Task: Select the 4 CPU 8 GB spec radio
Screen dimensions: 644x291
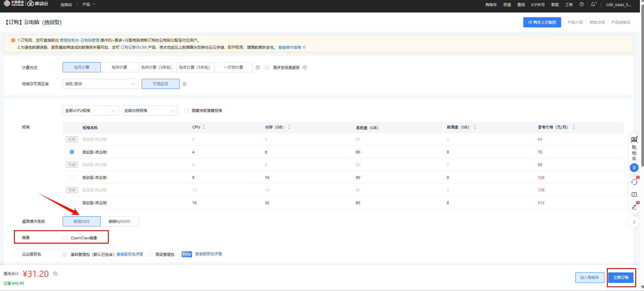Action: 72,152
